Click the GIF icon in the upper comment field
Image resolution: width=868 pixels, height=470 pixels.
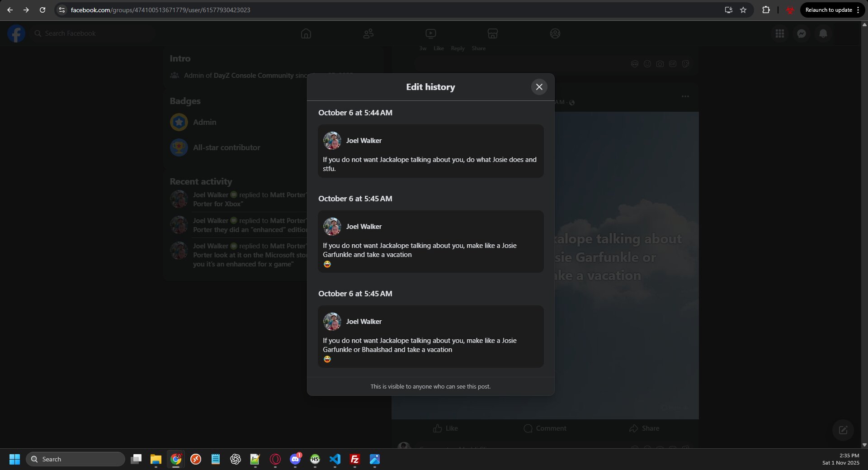[x=673, y=64]
